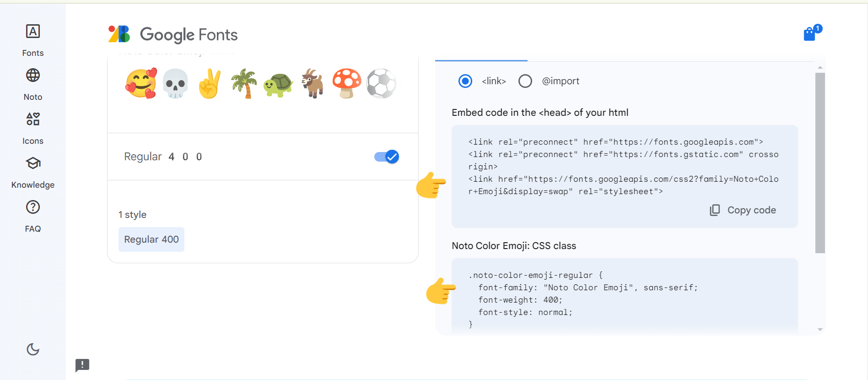Click the Copy code clipboard icon
Image resolution: width=868 pixels, height=380 pixels.
point(715,210)
